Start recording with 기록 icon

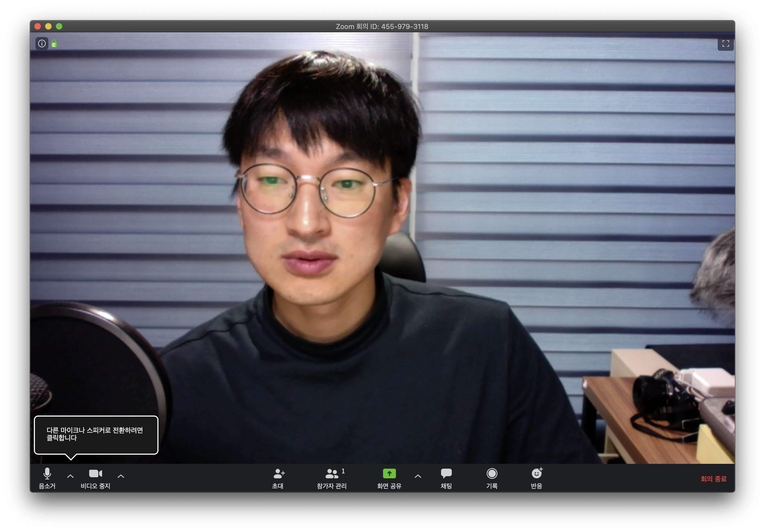492,474
